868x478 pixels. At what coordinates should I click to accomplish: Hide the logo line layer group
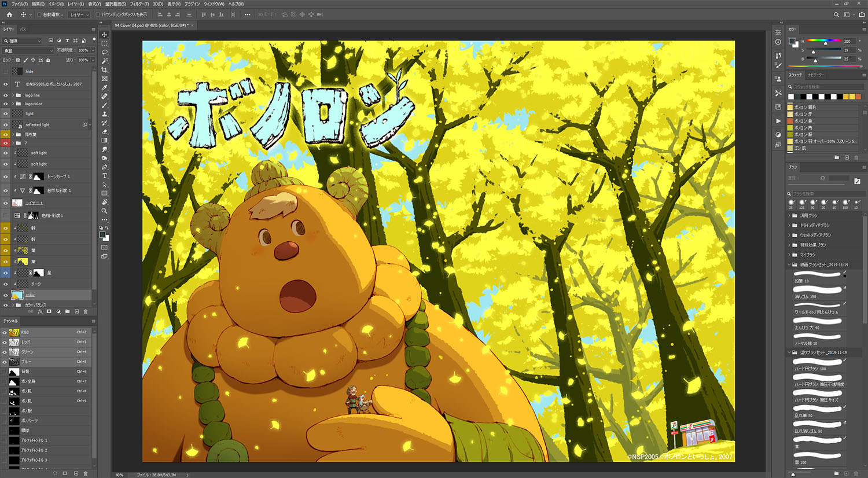(x=6, y=95)
